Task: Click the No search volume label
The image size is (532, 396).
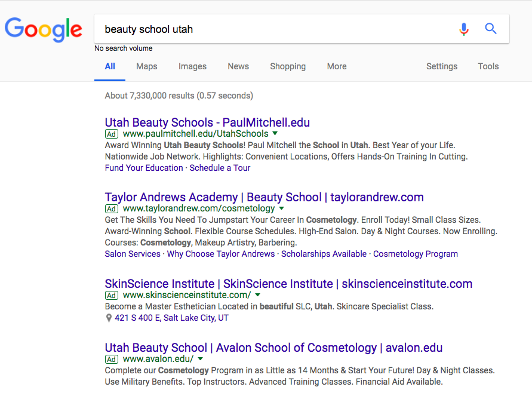Action: (x=124, y=48)
